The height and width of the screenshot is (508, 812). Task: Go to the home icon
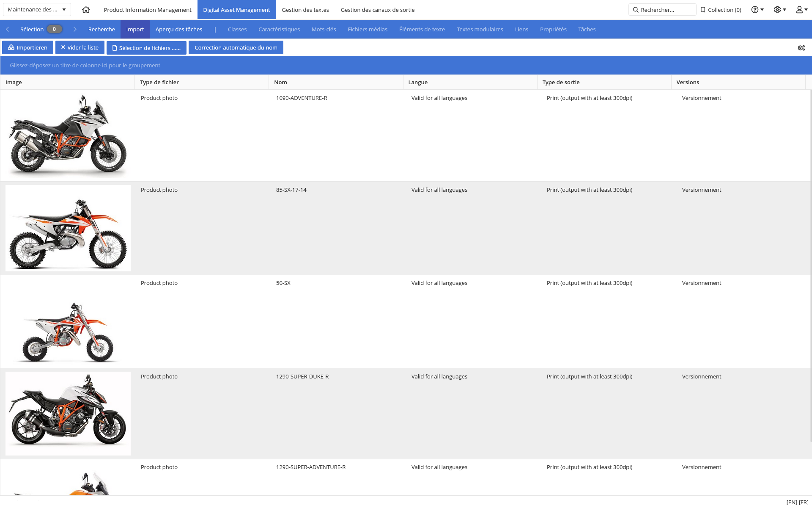coord(86,10)
